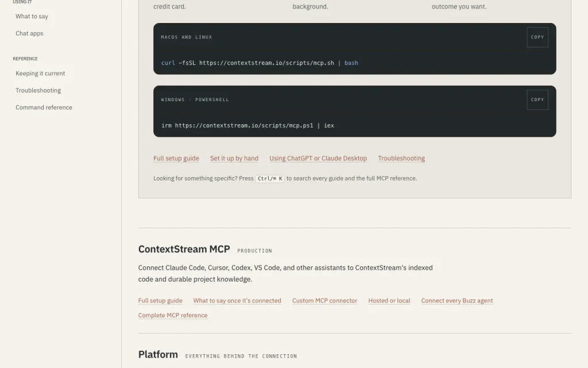Click EVERYTHING BEHIND THE CONNECTION label

point(241,356)
